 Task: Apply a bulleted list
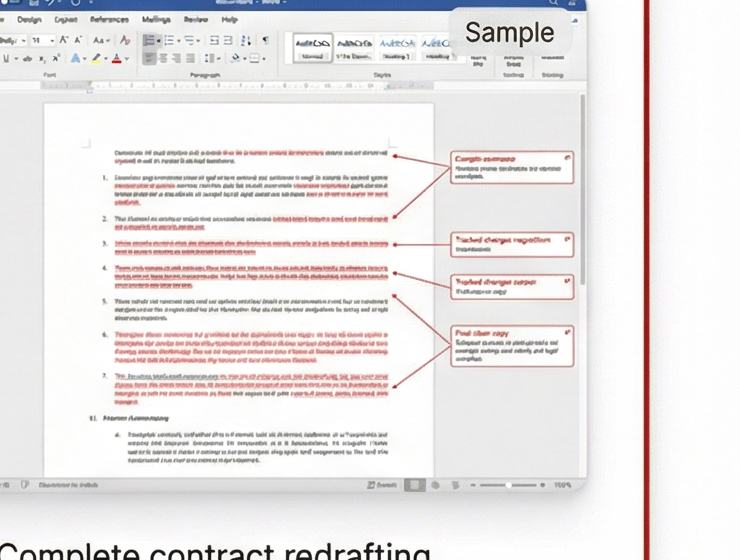click(x=149, y=41)
